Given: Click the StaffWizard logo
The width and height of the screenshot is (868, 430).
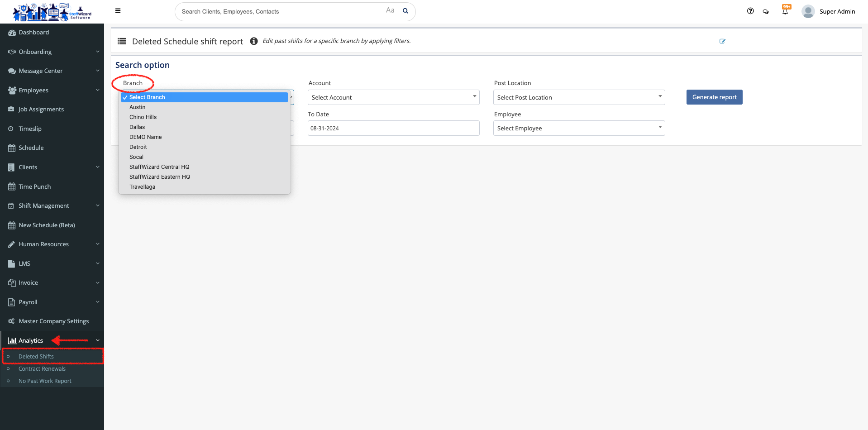Looking at the screenshot, I should click(52, 12).
